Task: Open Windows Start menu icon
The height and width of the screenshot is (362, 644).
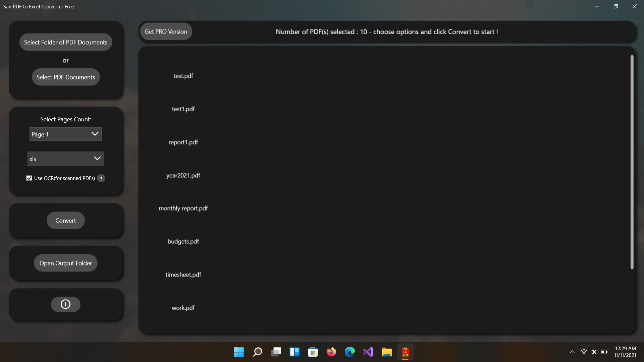Action: [x=239, y=352]
